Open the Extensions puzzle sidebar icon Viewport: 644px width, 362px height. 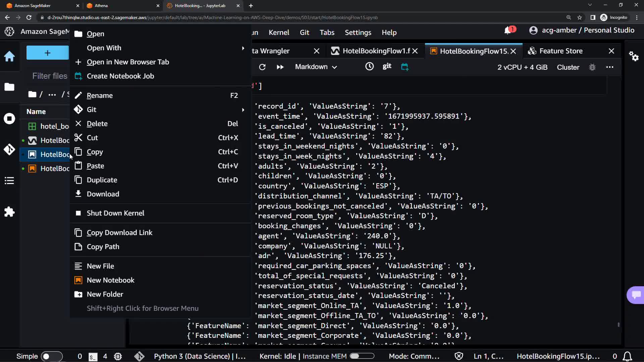(x=9, y=212)
